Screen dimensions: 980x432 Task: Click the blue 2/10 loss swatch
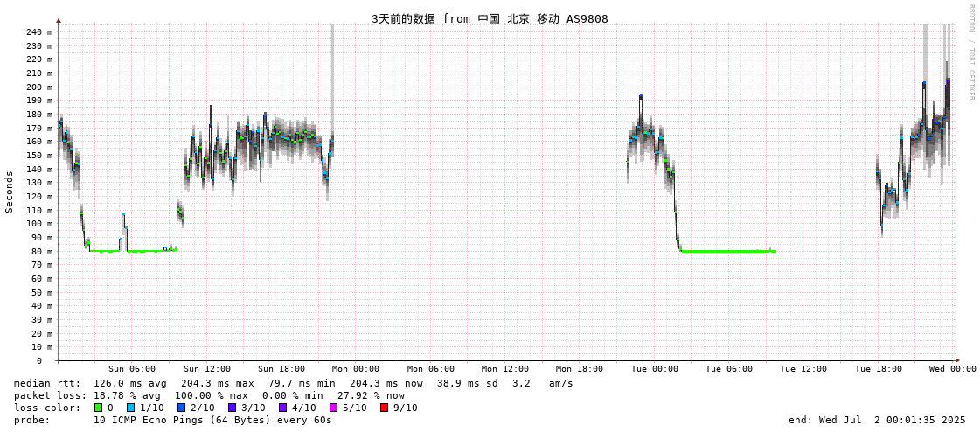point(181,408)
